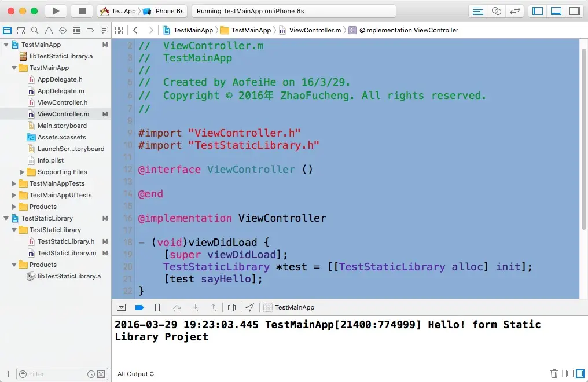Screen dimensions: 588x382
Task: Open the Symbol navigator
Action: (21, 30)
